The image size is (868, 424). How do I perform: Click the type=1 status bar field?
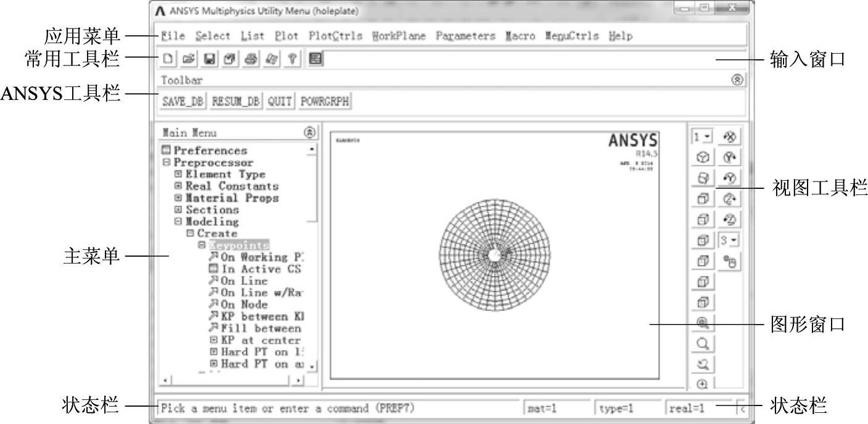point(627,408)
